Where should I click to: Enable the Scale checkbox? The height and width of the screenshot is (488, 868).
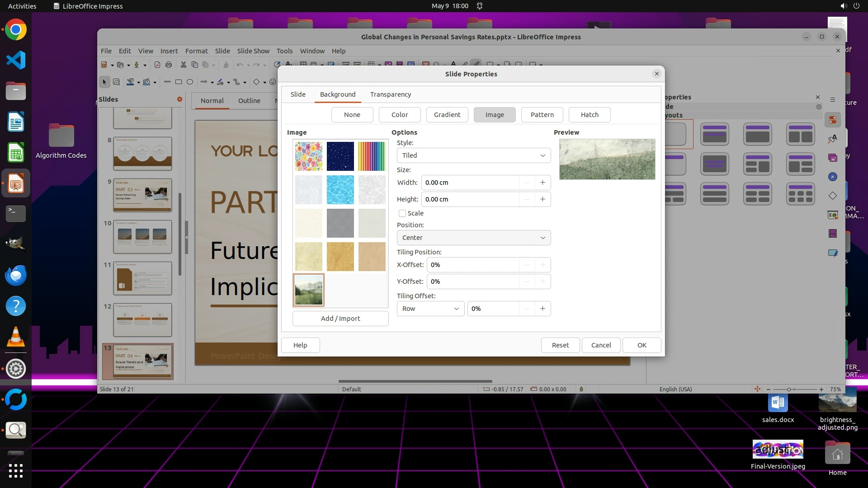tap(402, 213)
